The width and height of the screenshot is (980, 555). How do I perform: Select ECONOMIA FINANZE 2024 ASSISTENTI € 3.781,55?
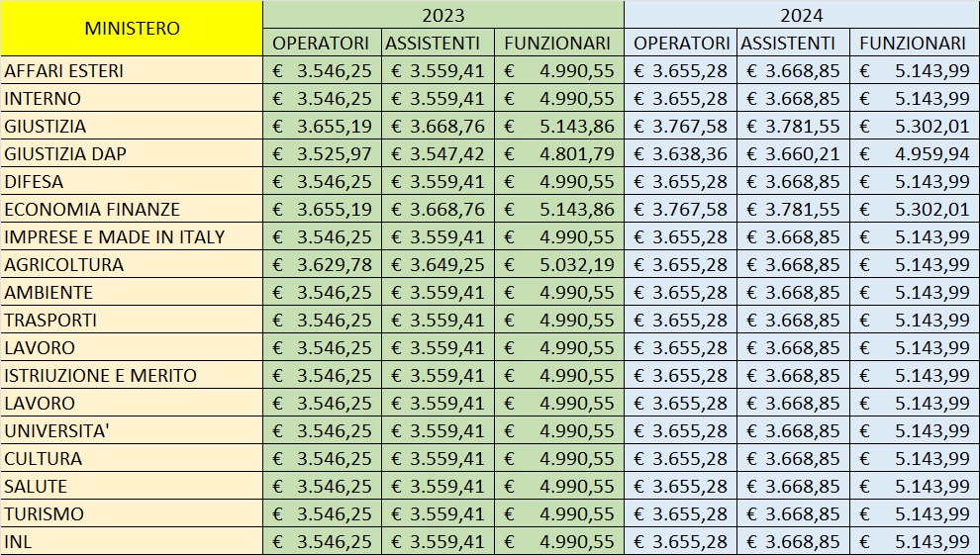[793, 209]
